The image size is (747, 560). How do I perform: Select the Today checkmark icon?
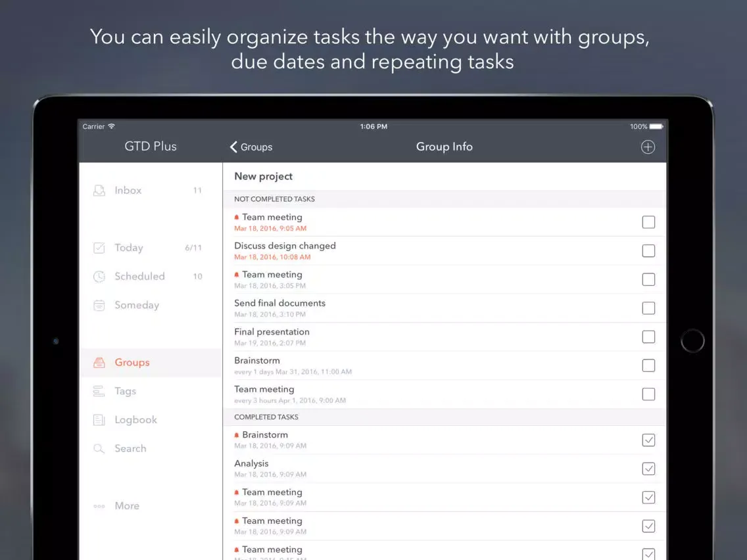click(x=99, y=248)
